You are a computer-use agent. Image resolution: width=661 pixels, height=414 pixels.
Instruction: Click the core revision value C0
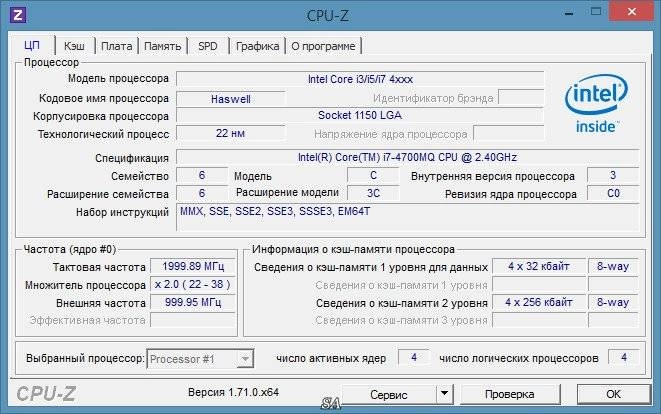point(613,194)
